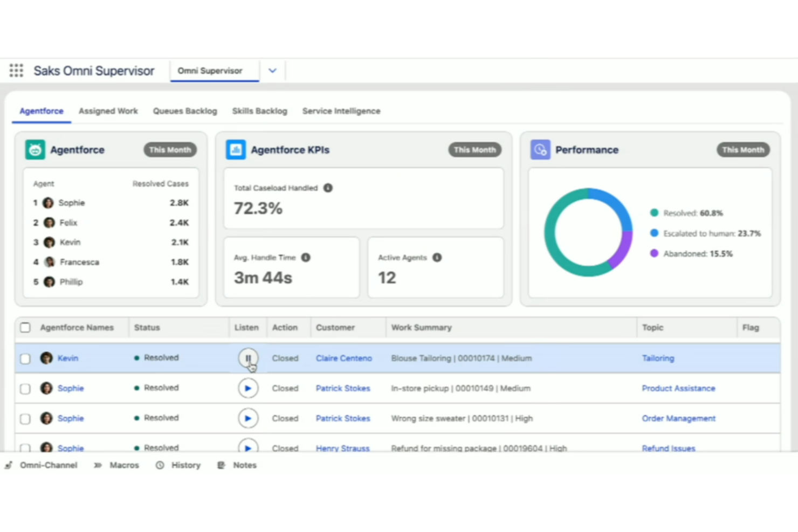
Task: Click the 3m 44s handle time value
Action: coord(263,278)
